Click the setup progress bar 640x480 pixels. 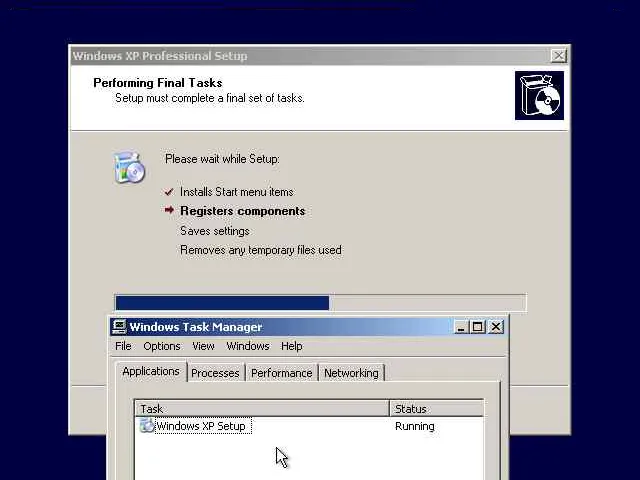click(321, 303)
